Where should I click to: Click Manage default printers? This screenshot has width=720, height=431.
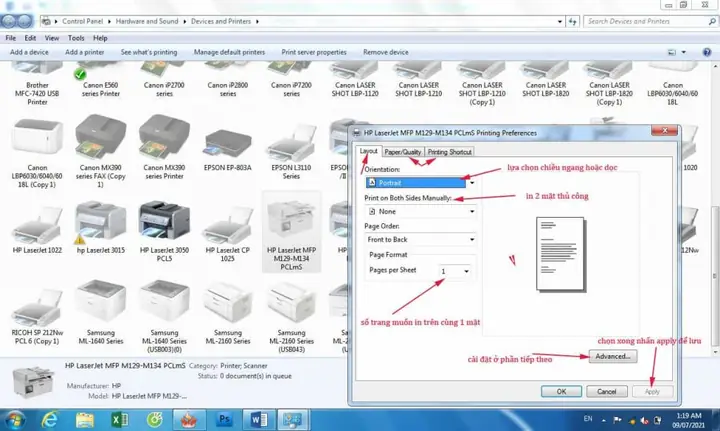pos(229,52)
